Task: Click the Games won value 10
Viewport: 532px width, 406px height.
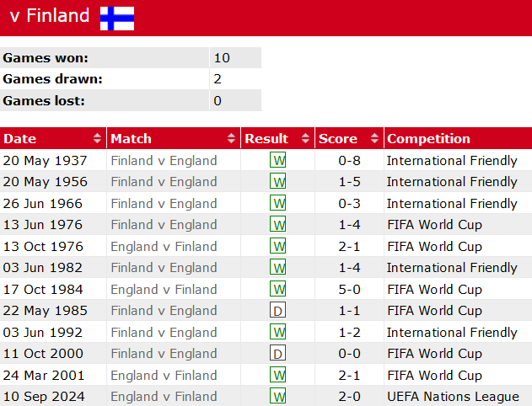Action: pyautogui.click(x=222, y=58)
